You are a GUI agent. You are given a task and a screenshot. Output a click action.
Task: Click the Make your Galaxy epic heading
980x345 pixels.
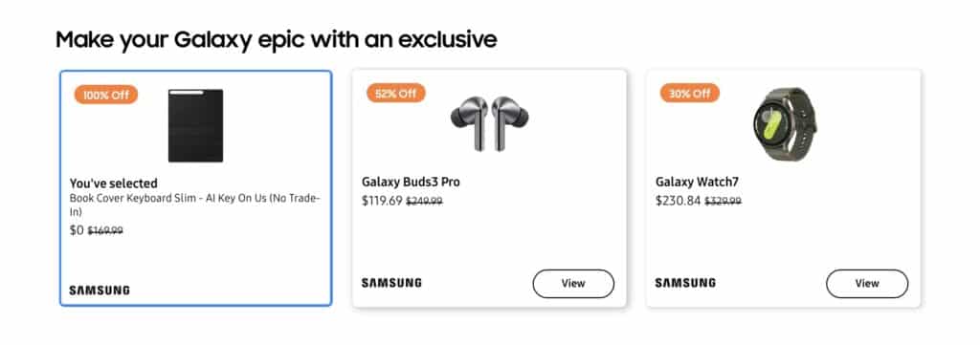[277, 40]
